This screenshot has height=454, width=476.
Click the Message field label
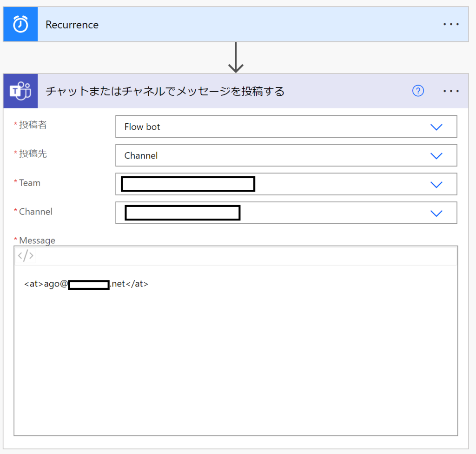coord(37,240)
